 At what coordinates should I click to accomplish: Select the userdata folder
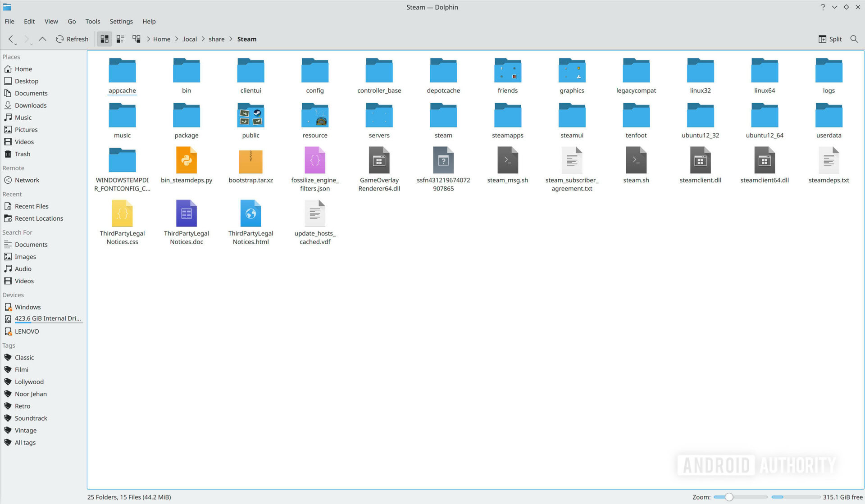tap(829, 121)
